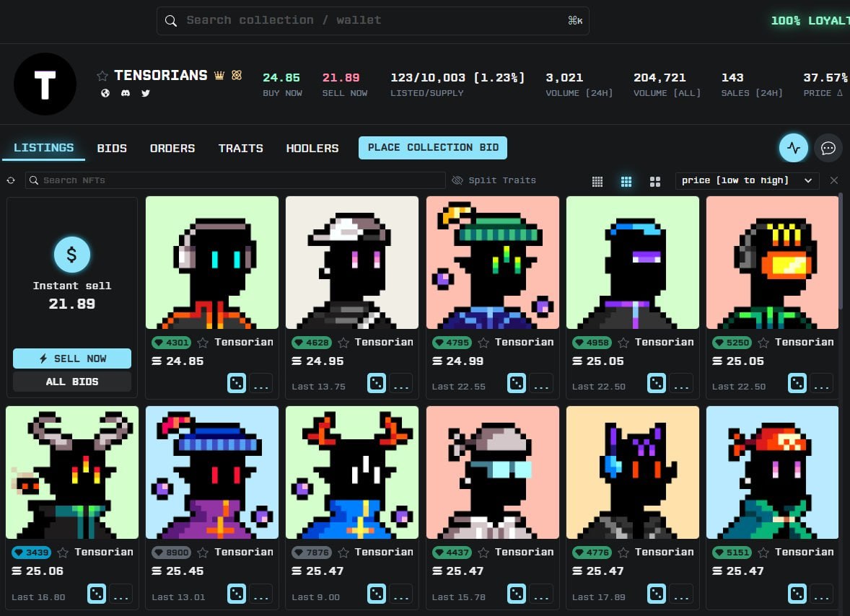Open the Orders tab
Screen dimensions: 850x616
172,148
